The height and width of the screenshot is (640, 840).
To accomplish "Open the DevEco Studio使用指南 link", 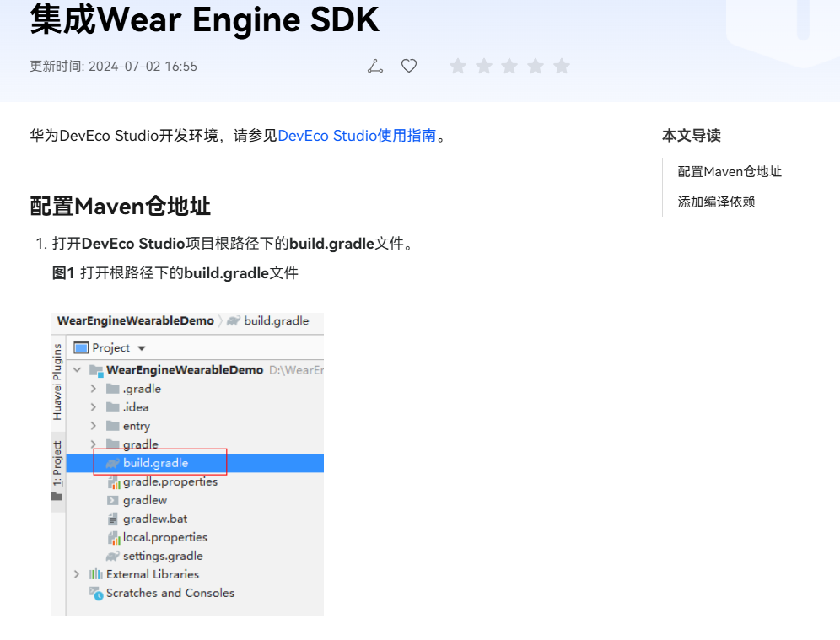I will pyautogui.click(x=357, y=136).
